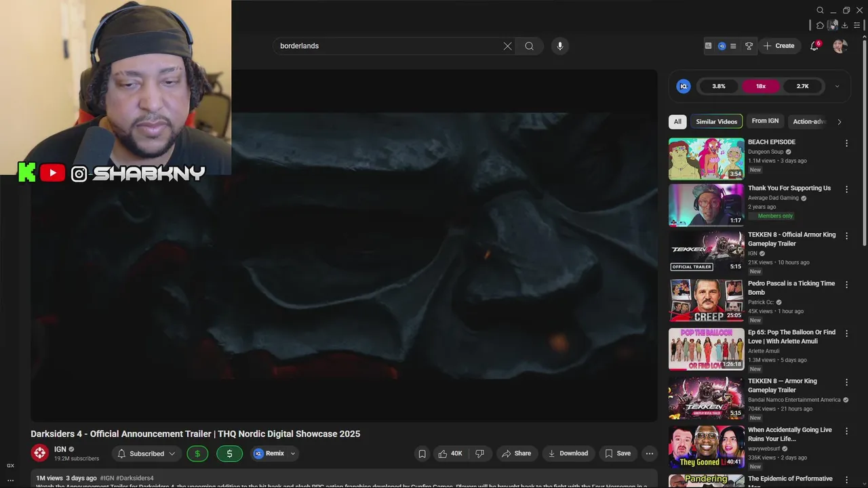Open the YouTube account avatar menu

coord(840,46)
